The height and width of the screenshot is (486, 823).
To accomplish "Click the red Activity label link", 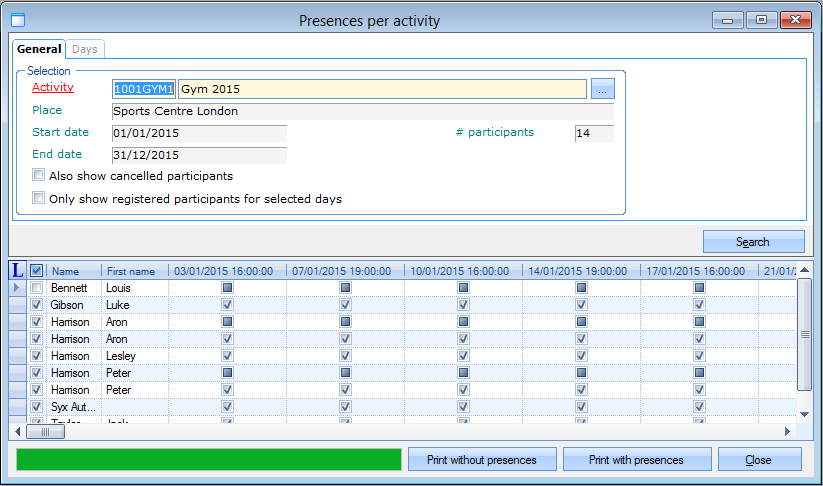I will click(53, 88).
